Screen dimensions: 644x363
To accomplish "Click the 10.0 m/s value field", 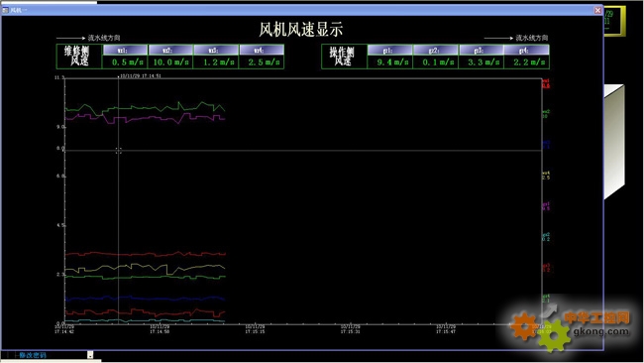I will pos(170,62).
